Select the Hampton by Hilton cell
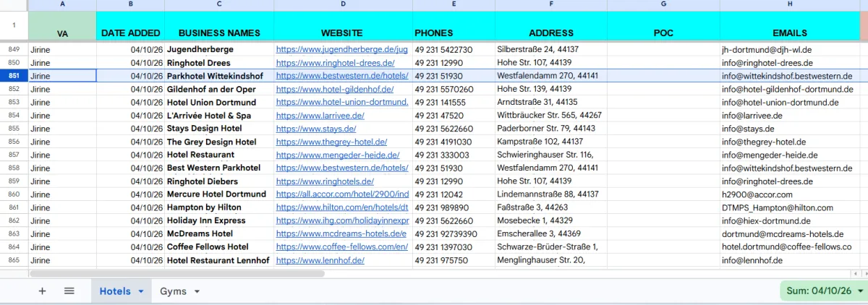868x305 pixels. [x=219, y=207]
